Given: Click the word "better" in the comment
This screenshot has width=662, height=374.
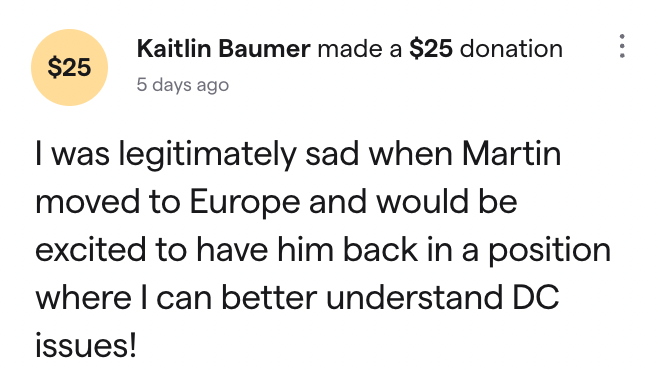Looking at the screenshot, I should tap(269, 298).
